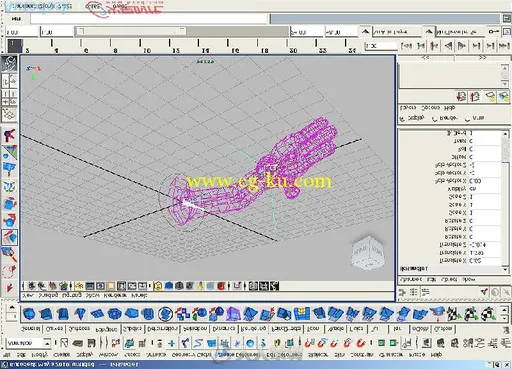Image resolution: width=512 pixels, height=369 pixels.
Task: Open the Create menu
Action: click(x=61, y=355)
